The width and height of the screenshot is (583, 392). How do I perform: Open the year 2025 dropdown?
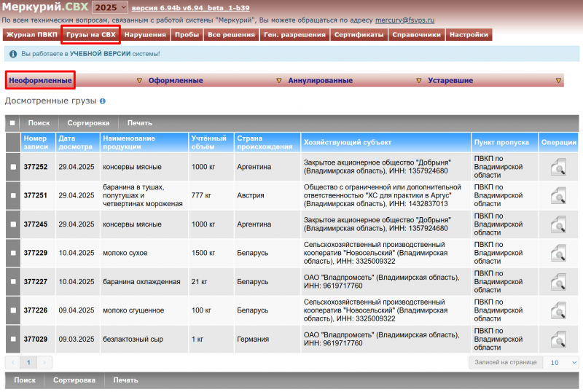pyautogui.click(x=110, y=7)
